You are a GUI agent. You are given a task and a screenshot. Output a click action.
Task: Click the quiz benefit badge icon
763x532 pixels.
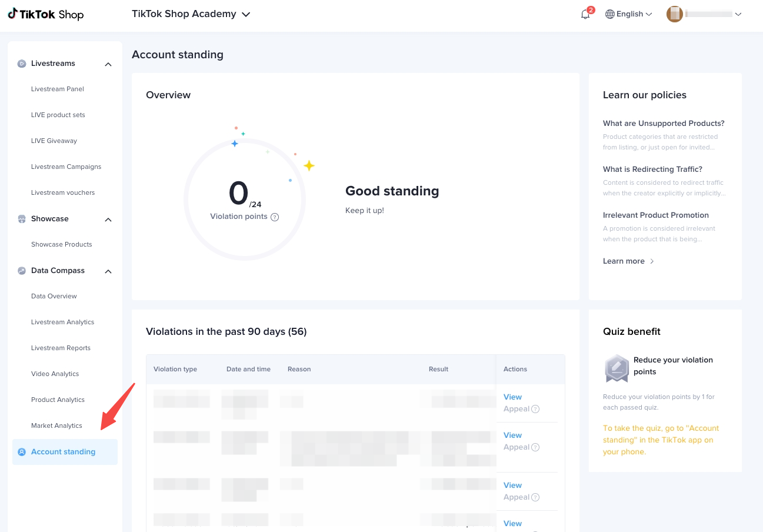point(617,368)
